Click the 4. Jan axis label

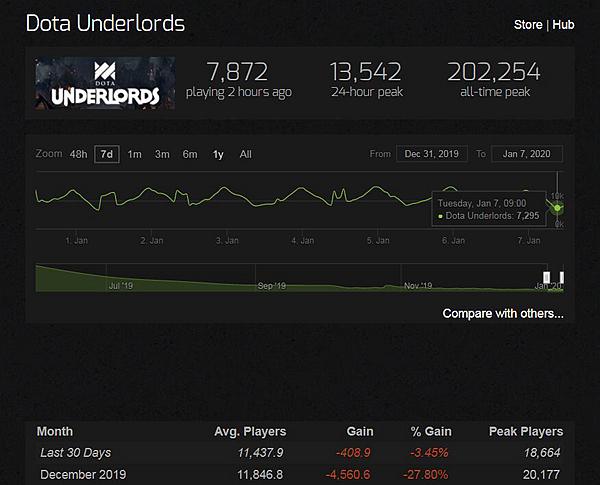(x=303, y=241)
